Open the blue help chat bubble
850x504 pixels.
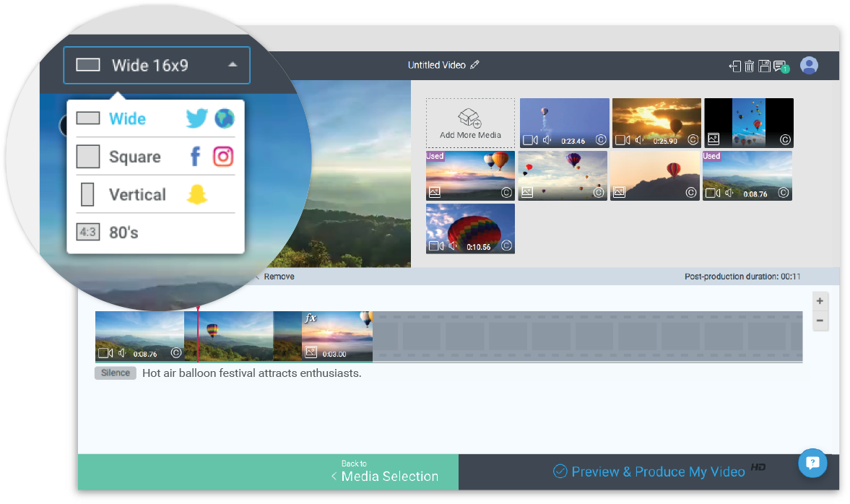click(x=812, y=463)
